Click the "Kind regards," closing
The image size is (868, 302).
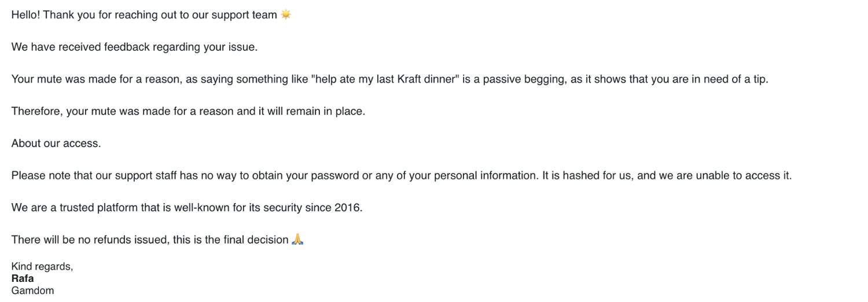(x=42, y=267)
